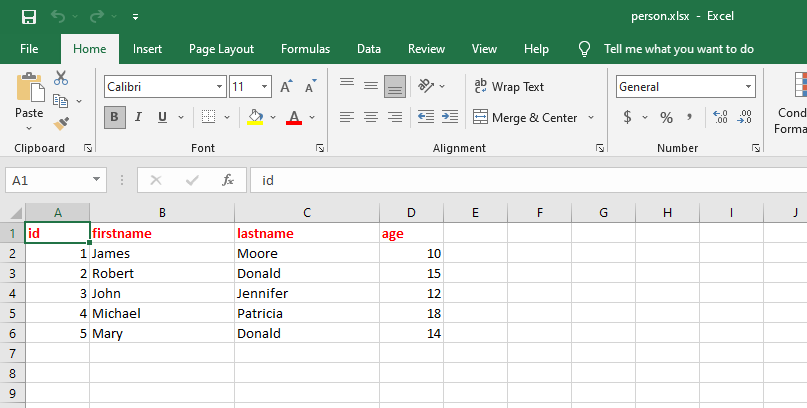Open the font size 11 dropdown

(265, 87)
